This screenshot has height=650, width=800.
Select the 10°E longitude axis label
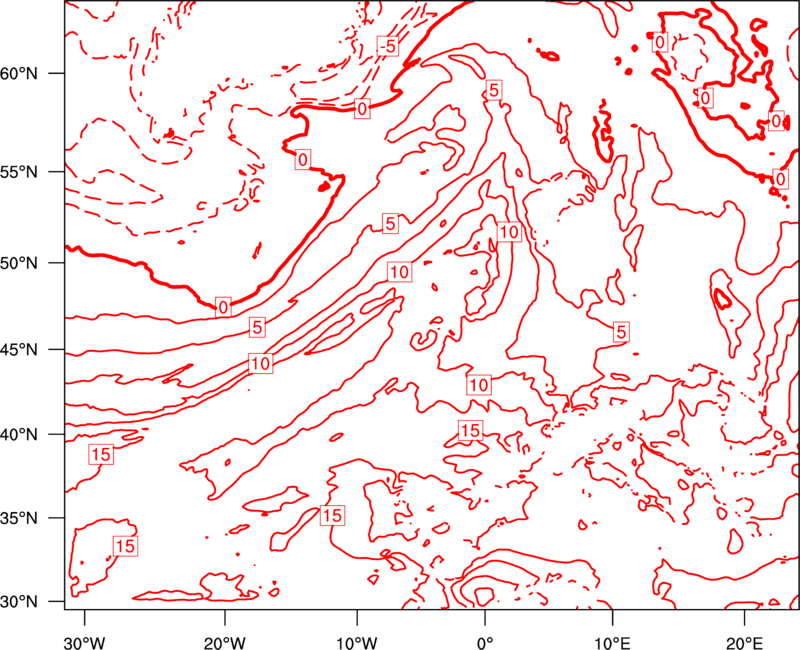pyautogui.click(x=612, y=643)
